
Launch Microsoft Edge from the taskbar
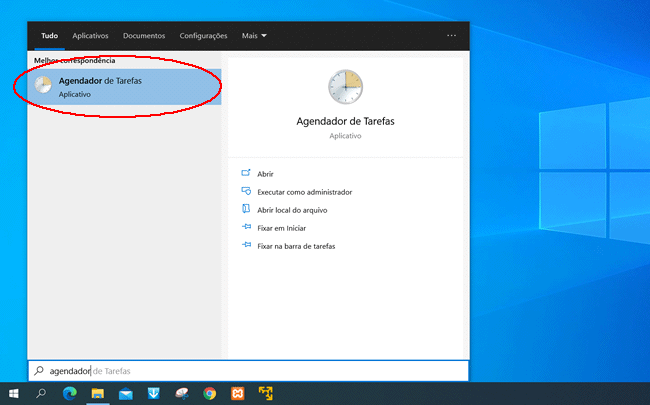pos(69,394)
